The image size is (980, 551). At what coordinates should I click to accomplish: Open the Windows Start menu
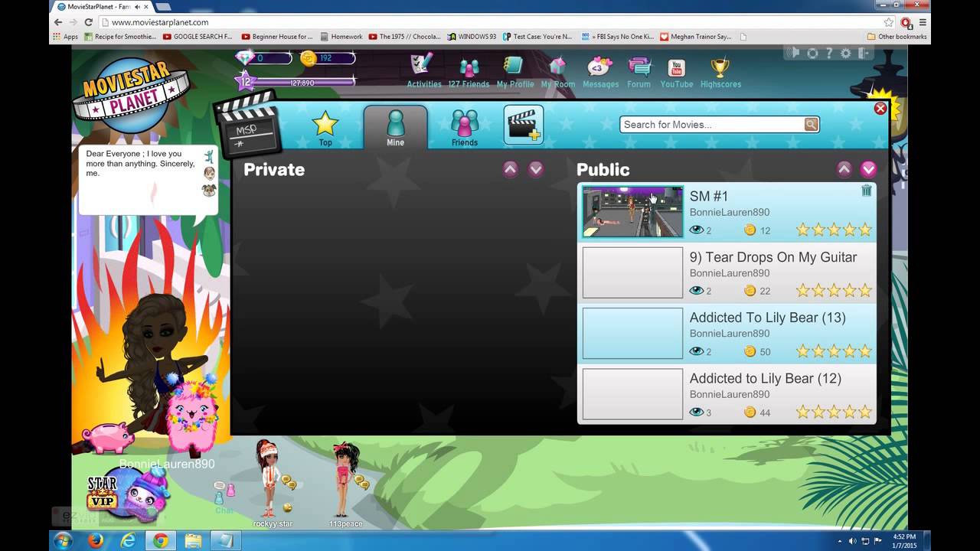pyautogui.click(x=63, y=540)
